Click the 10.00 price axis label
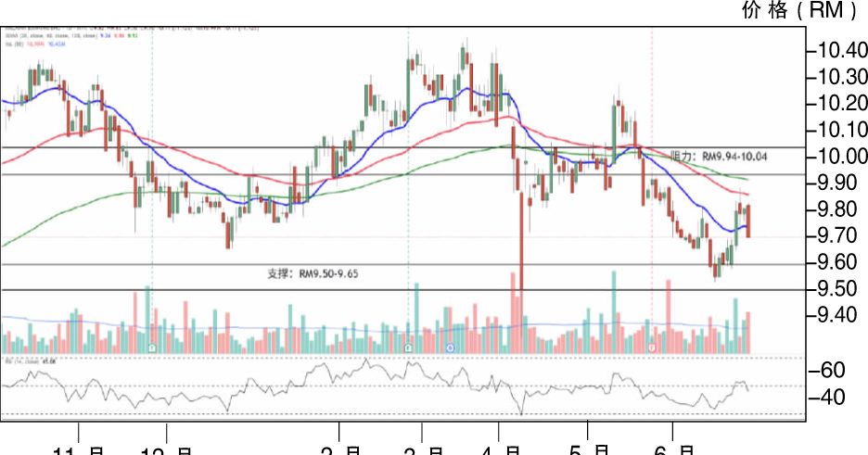Screen dimensions: 868x455 click(843, 157)
